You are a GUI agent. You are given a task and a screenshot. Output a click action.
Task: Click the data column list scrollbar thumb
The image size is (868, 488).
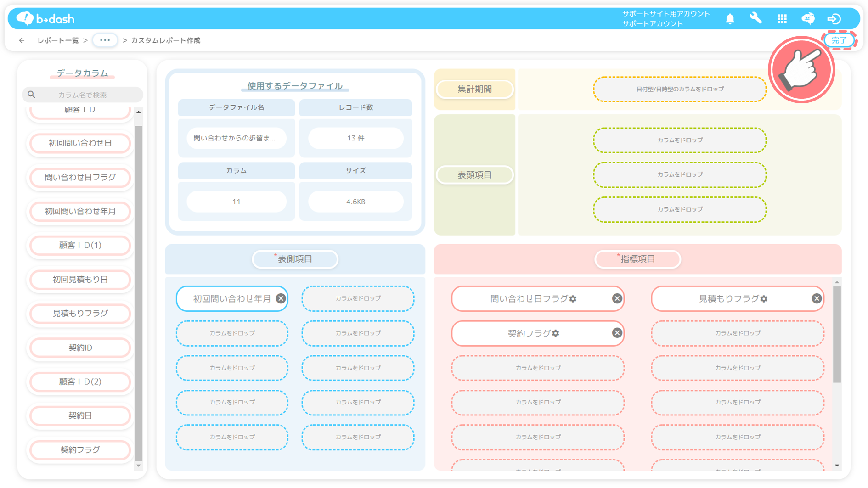pos(139,293)
